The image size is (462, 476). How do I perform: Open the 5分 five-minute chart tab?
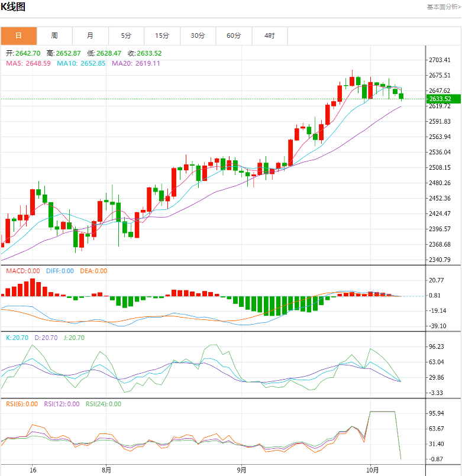click(126, 36)
